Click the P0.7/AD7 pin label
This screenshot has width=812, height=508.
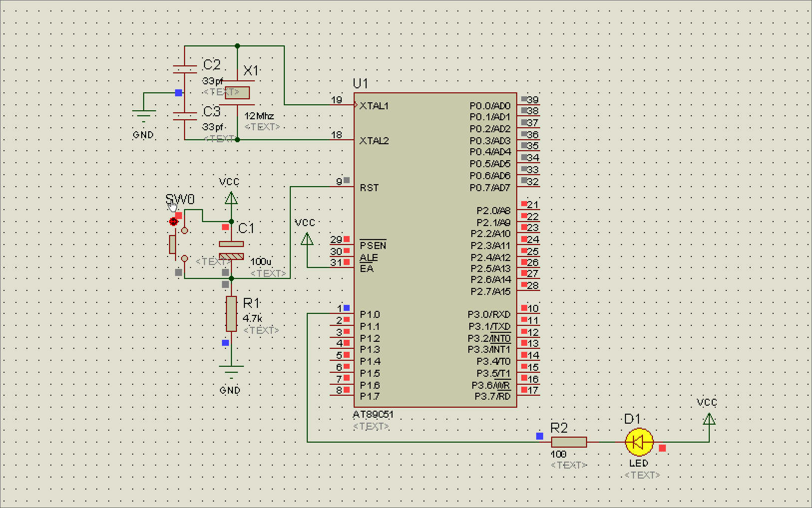click(x=490, y=188)
